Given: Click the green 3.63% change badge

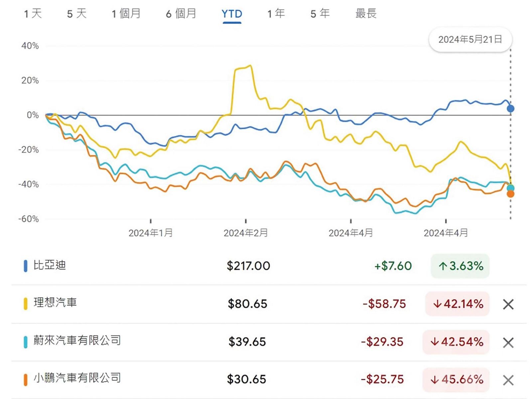Looking at the screenshot, I should (460, 266).
